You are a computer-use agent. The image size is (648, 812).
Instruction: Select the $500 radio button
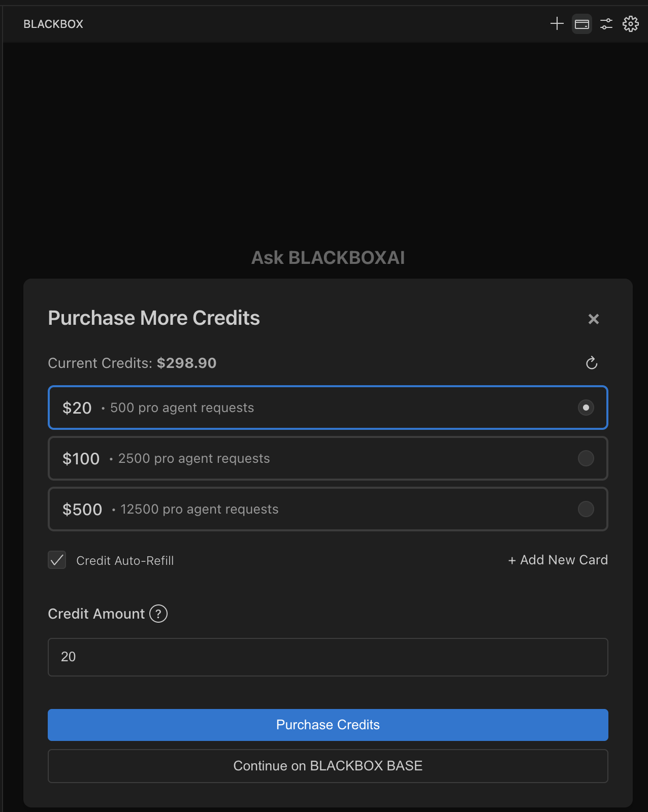[x=586, y=509]
